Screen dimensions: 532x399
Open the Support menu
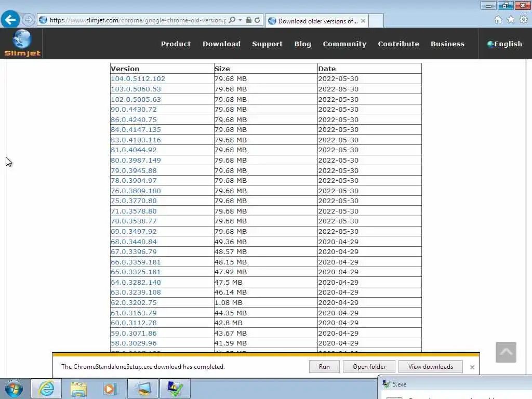coord(268,44)
